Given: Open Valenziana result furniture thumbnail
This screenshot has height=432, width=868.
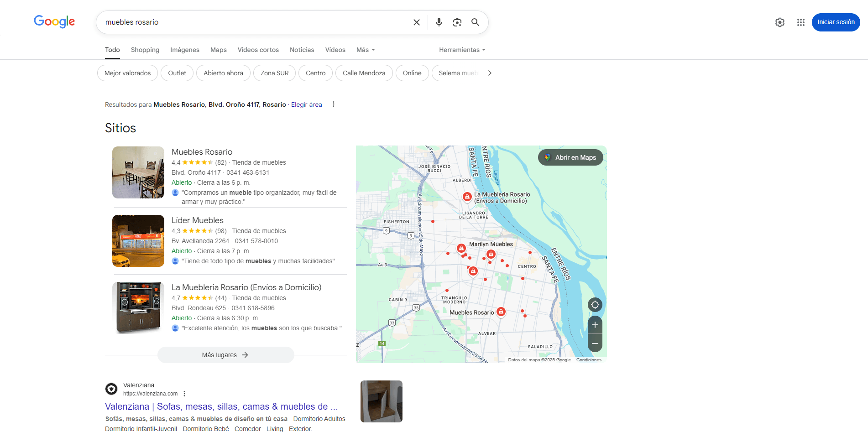Looking at the screenshot, I should coord(382,401).
